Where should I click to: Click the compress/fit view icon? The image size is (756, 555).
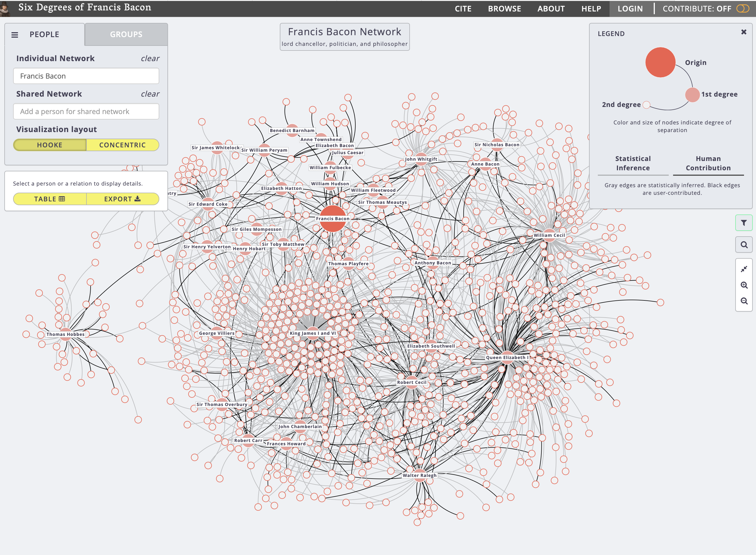coord(743,269)
